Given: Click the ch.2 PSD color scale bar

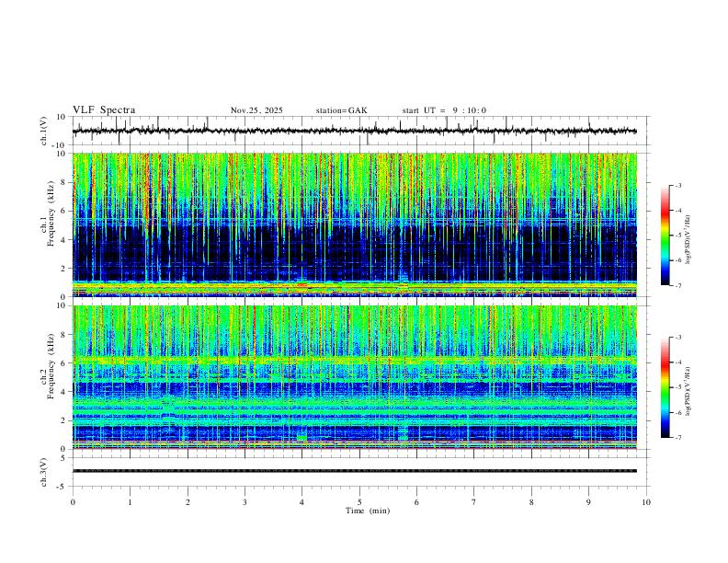Looking at the screenshot, I should 665,387.
